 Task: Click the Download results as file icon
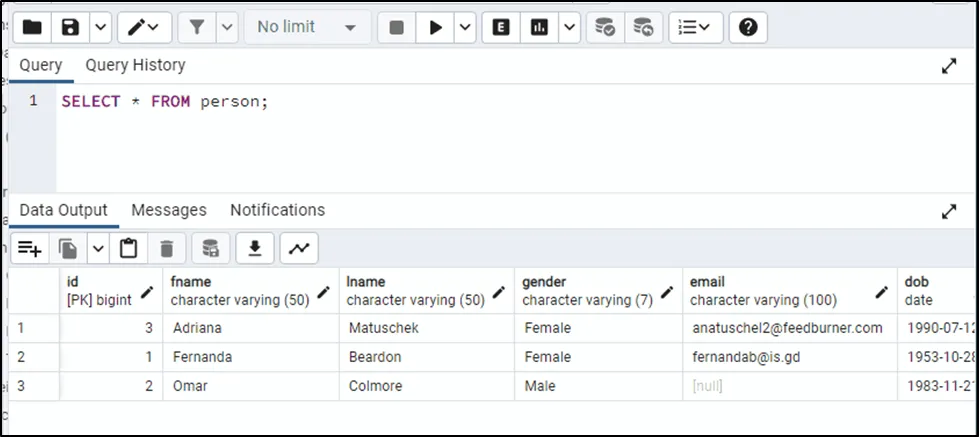click(x=255, y=248)
